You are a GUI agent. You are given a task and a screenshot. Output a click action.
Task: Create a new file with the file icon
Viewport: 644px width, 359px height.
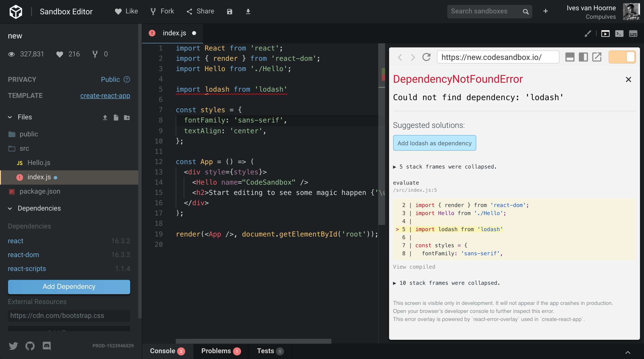click(x=116, y=118)
